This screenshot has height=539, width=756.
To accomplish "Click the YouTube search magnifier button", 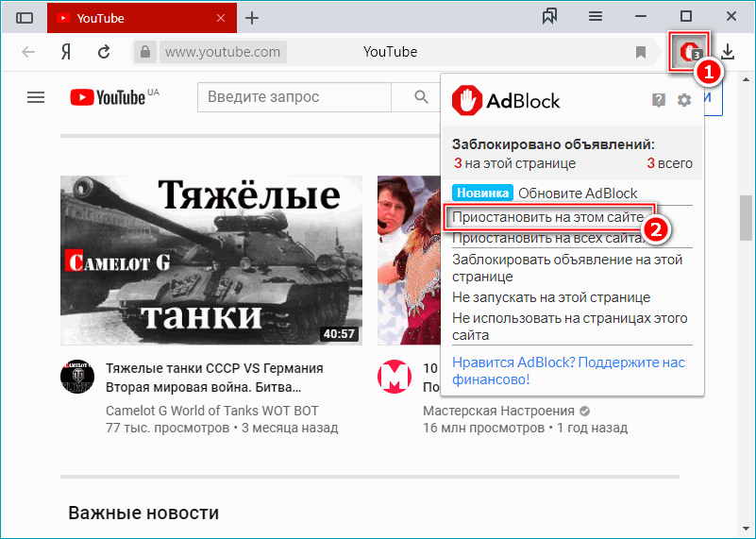I will (x=422, y=97).
